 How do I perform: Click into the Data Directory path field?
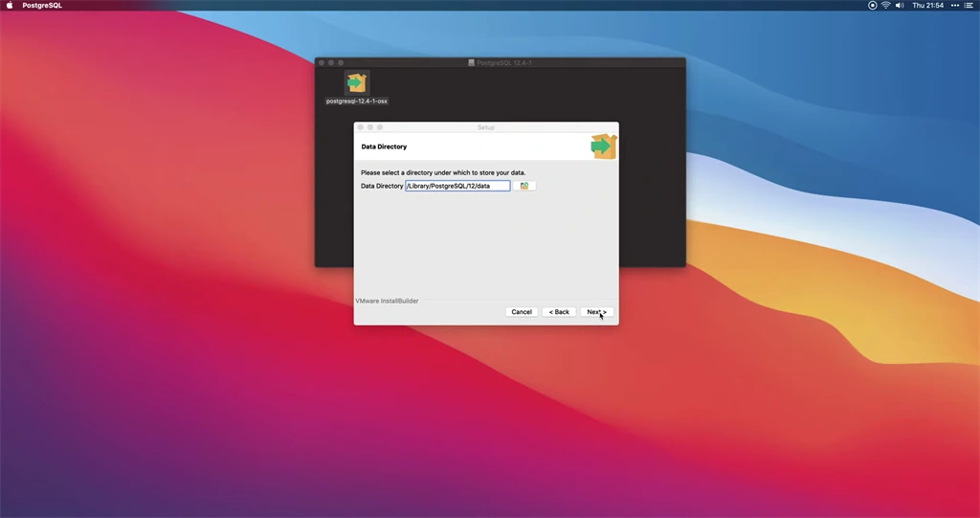coord(457,186)
